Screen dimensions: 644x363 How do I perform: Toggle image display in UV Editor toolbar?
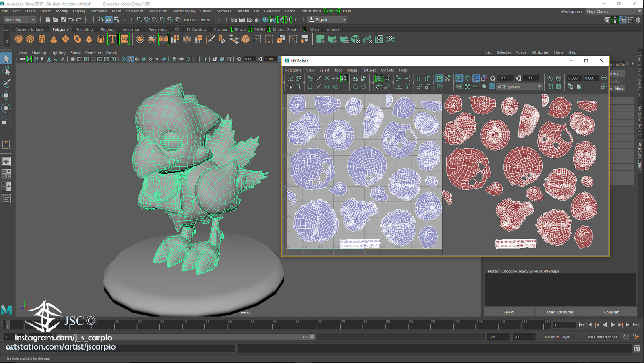pos(439,78)
